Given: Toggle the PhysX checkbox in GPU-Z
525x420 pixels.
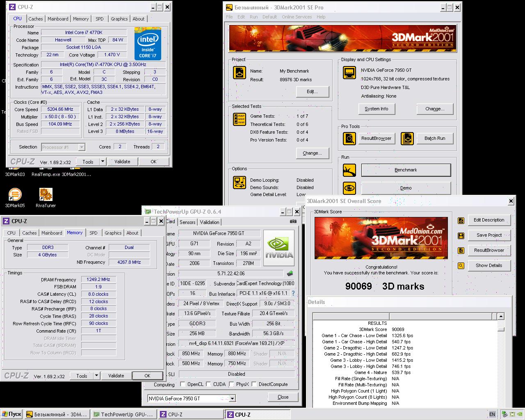Looking at the screenshot, I should coord(232,384).
